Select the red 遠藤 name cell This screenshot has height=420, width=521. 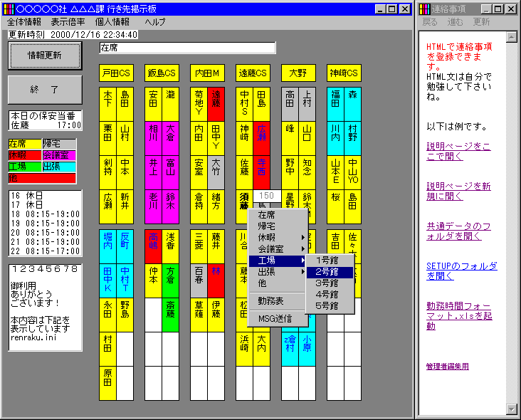(x=216, y=105)
